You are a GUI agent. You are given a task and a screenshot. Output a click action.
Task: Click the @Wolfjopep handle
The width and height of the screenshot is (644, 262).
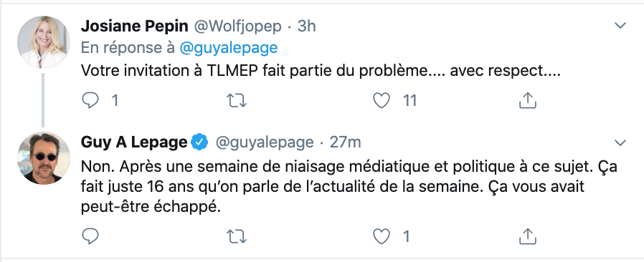[237, 26]
